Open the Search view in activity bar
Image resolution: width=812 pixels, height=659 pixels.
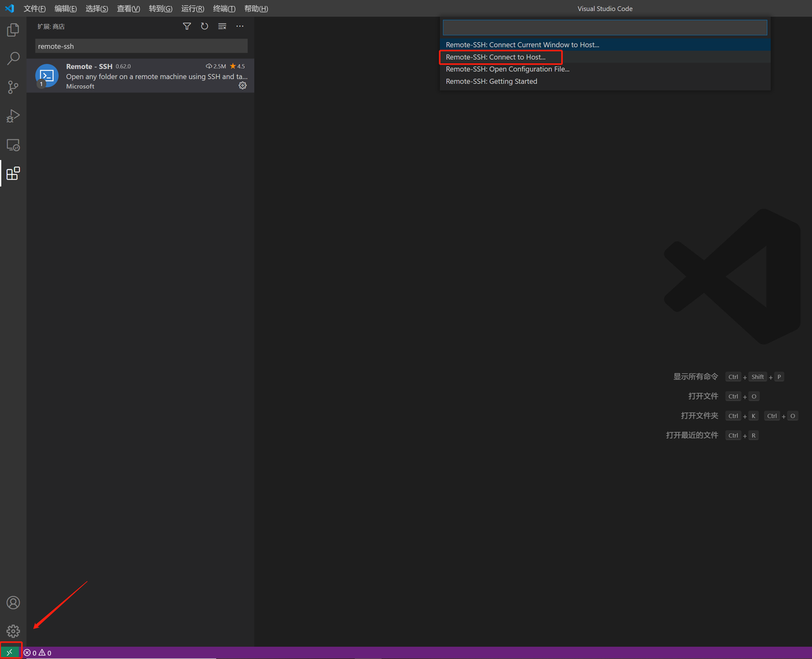[13, 58]
